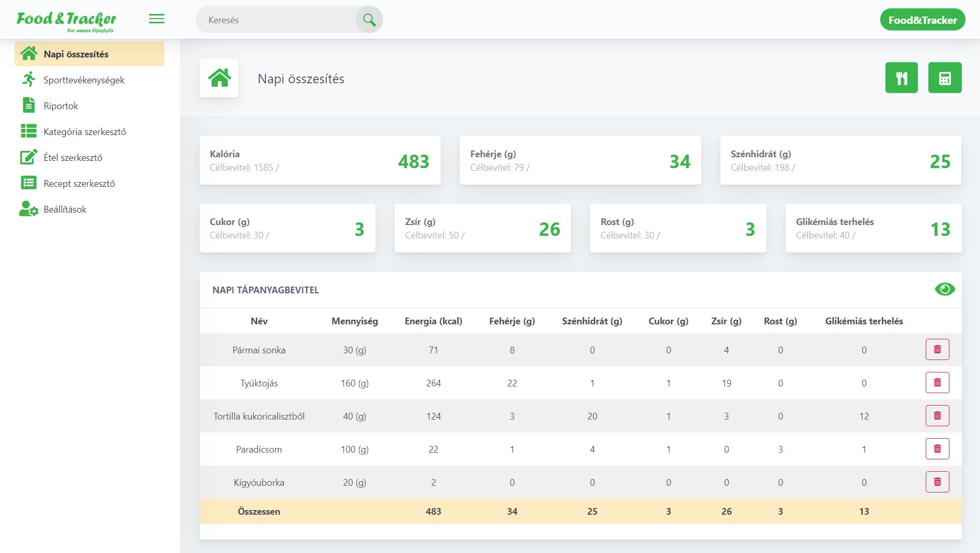Click the Riportok document icon
This screenshot has width=980, height=553.
(29, 105)
